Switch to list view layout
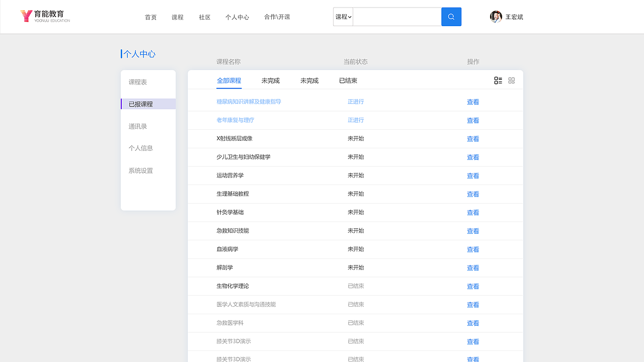Screen dimensions: 644x362 (x=499, y=80)
